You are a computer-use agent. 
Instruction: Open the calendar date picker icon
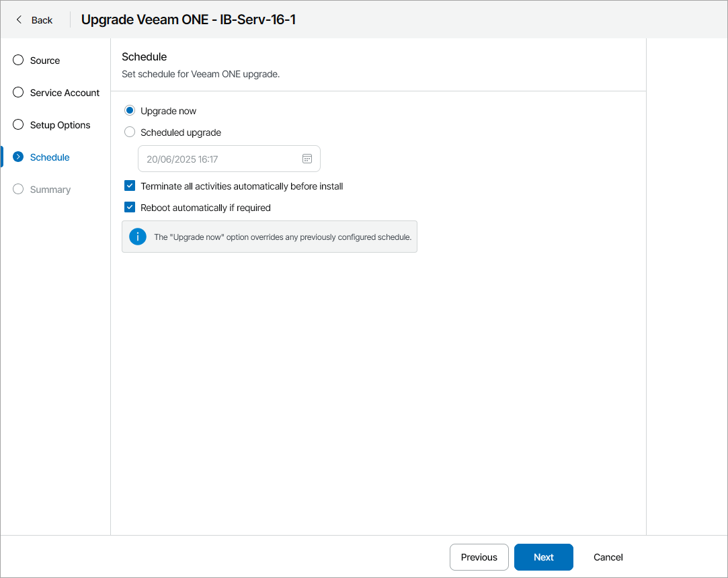pos(307,158)
